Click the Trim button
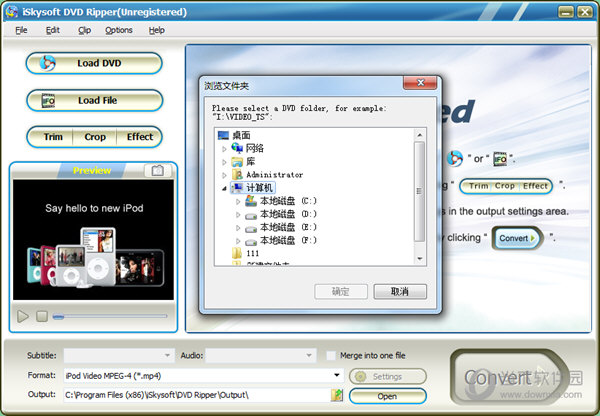The image size is (600, 416). pos(53,137)
